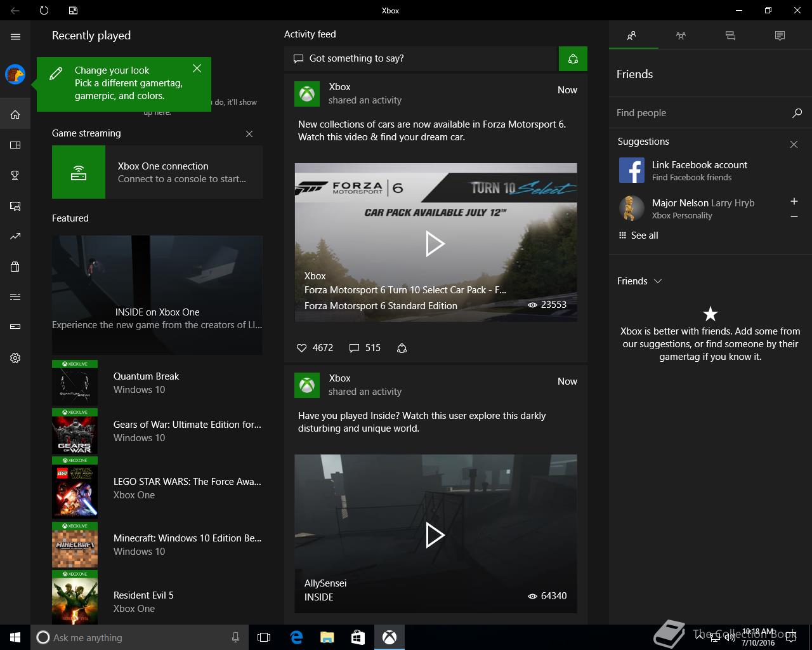Close the Suggestions section
The width and height of the screenshot is (812, 650).
tap(794, 145)
